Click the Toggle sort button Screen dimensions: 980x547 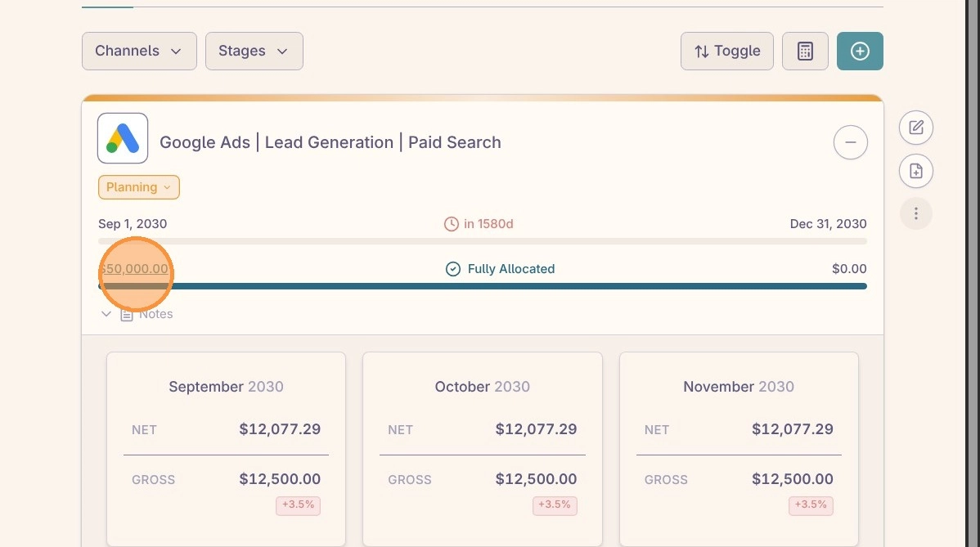pos(727,52)
